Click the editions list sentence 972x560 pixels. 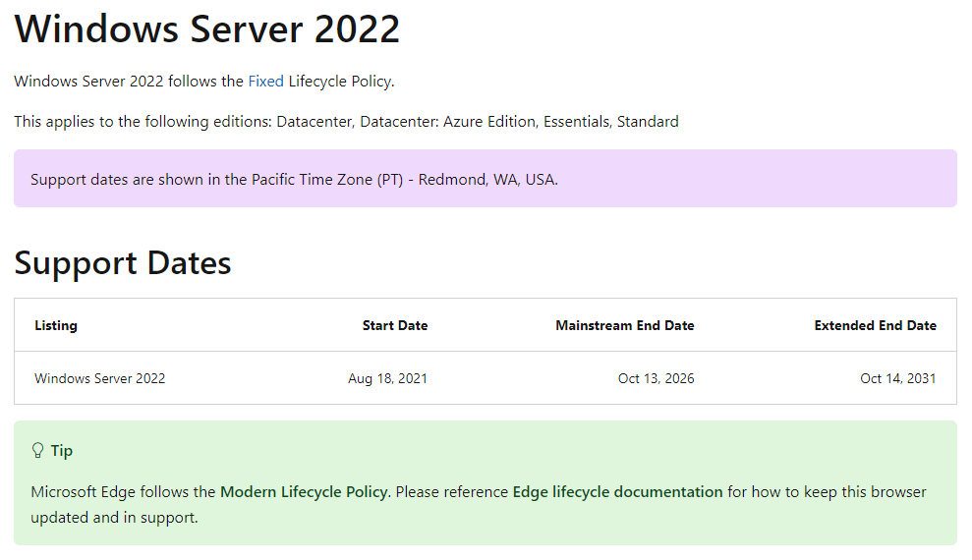coord(347,122)
